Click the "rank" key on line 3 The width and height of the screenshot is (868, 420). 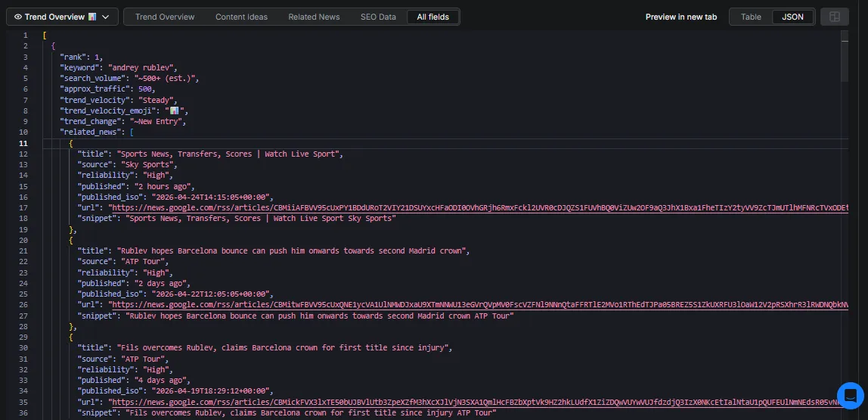(x=73, y=57)
